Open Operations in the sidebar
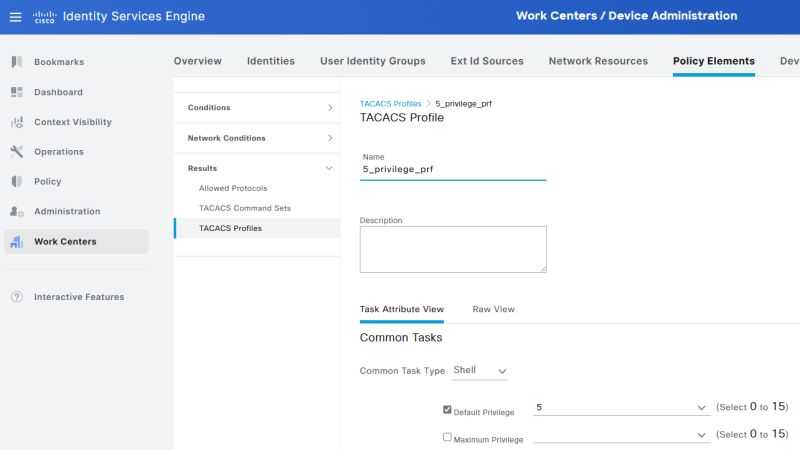The image size is (800, 450). click(x=59, y=152)
